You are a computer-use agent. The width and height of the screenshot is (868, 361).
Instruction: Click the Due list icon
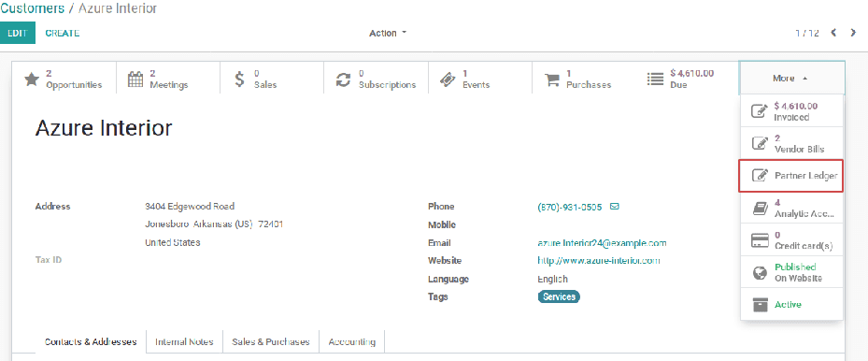(x=655, y=79)
